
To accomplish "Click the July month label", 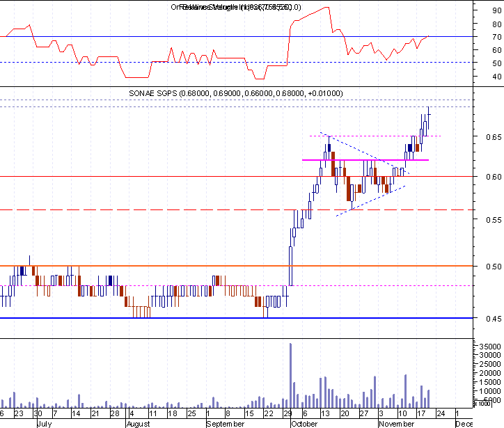I will click(45, 424).
